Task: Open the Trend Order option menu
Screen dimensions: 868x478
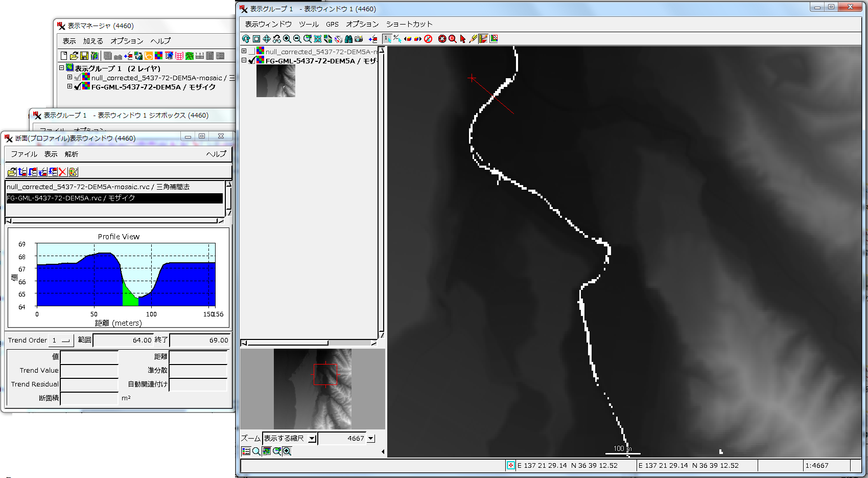Action: coord(65,340)
